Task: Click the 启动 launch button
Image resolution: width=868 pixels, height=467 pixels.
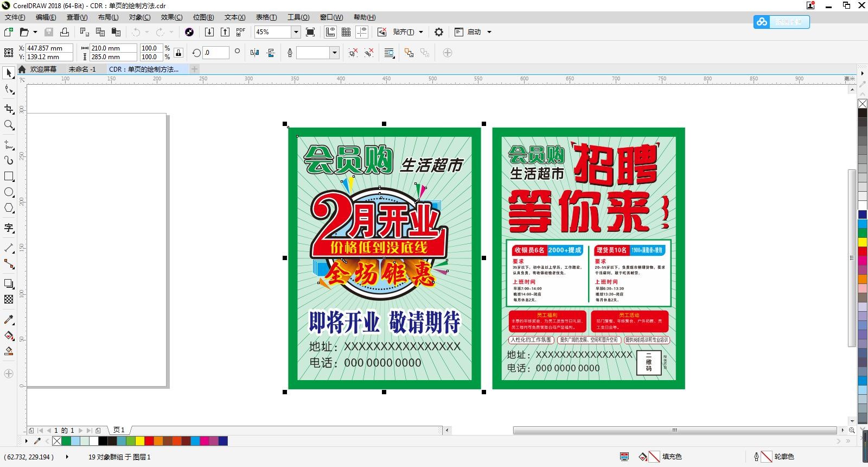Action: coord(474,32)
